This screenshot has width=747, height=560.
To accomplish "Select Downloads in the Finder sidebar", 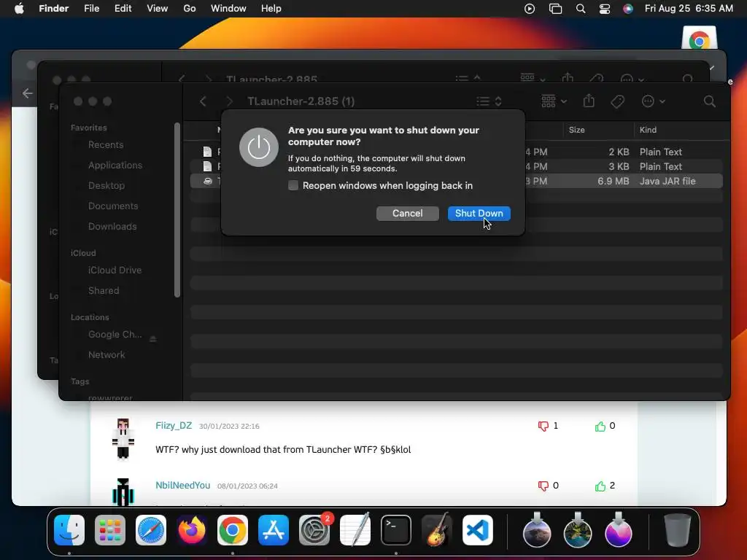I will click(x=112, y=227).
